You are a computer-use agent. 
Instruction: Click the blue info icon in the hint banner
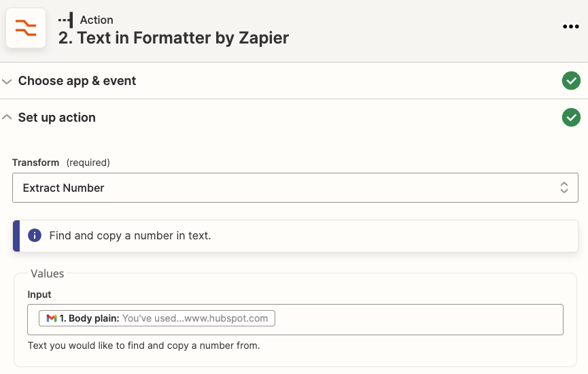coord(34,235)
